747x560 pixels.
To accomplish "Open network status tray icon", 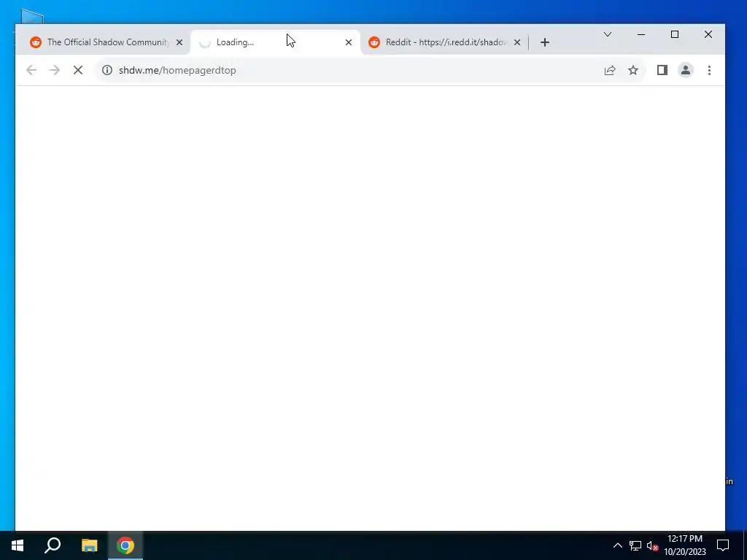I will coord(635,545).
